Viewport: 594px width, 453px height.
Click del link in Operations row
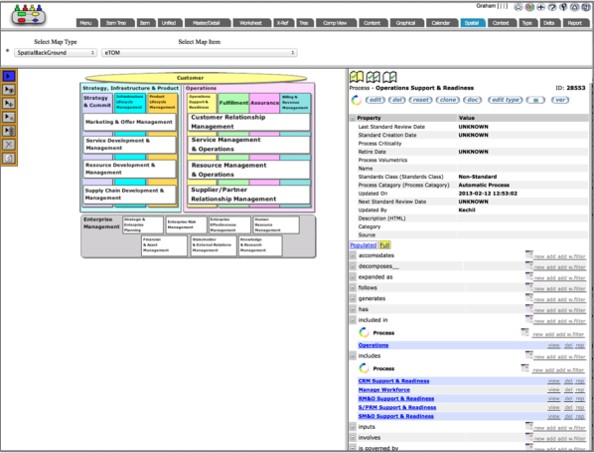click(568, 345)
